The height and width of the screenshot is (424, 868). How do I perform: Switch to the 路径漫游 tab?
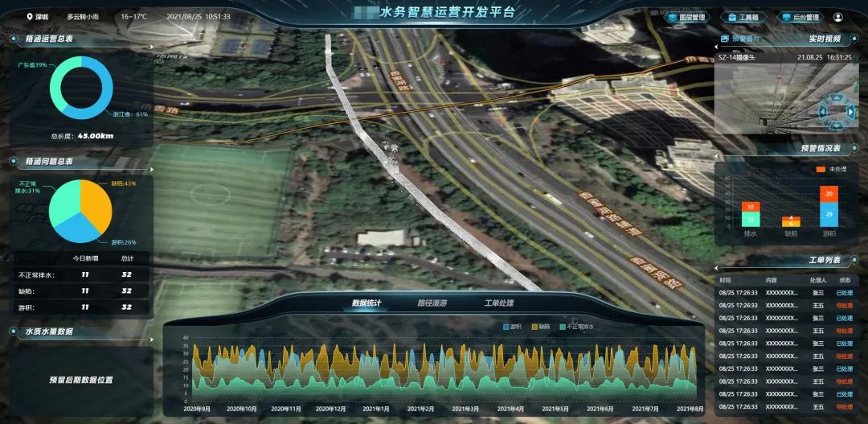tap(432, 303)
